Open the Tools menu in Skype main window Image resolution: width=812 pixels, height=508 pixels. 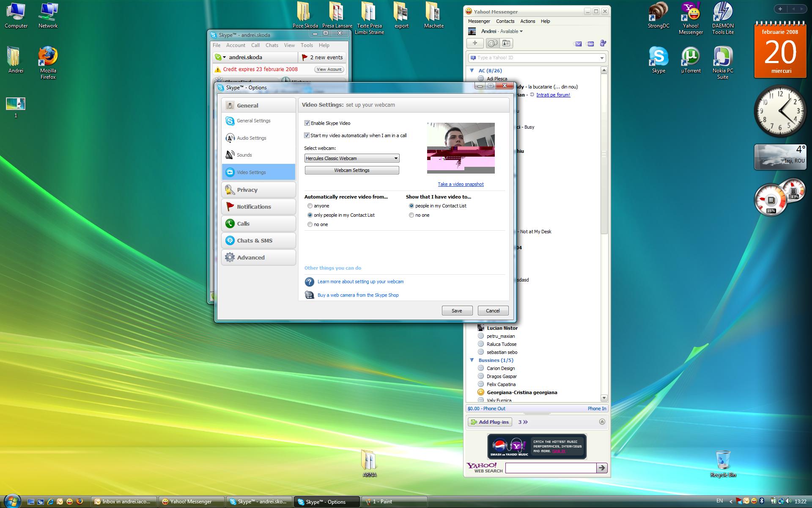tap(307, 45)
